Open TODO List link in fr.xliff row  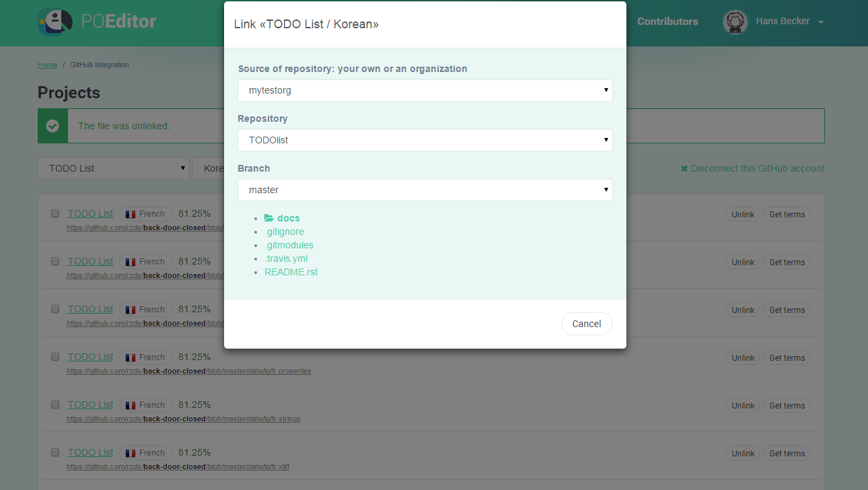(x=90, y=452)
